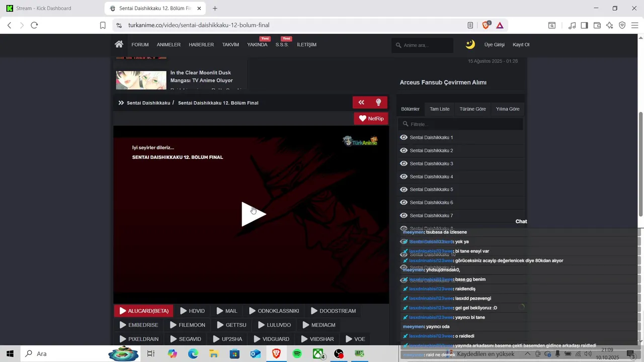
Task: Switch to MEDIACM player source
Action: [x=319, y=325]
